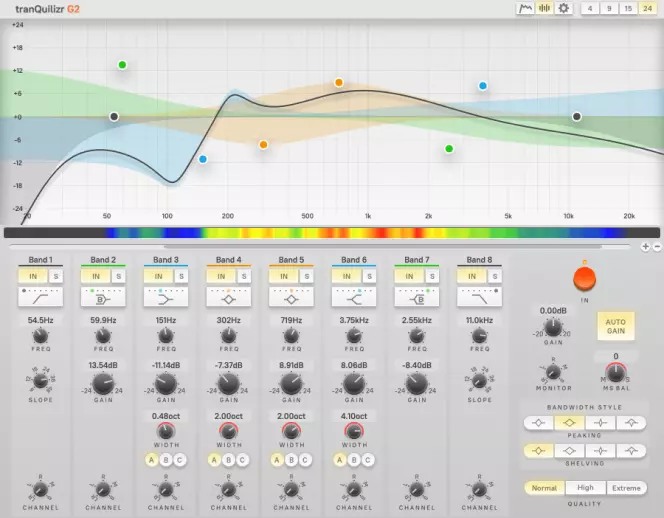This screenshot has height=518, width=664.
Task: Click the dark Band 1 node on graph
Action: coord(114,116)
